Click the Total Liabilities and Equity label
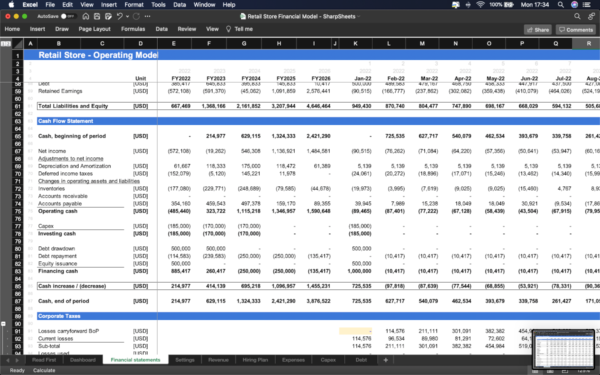The image size is (600, 375). point(73,106)
